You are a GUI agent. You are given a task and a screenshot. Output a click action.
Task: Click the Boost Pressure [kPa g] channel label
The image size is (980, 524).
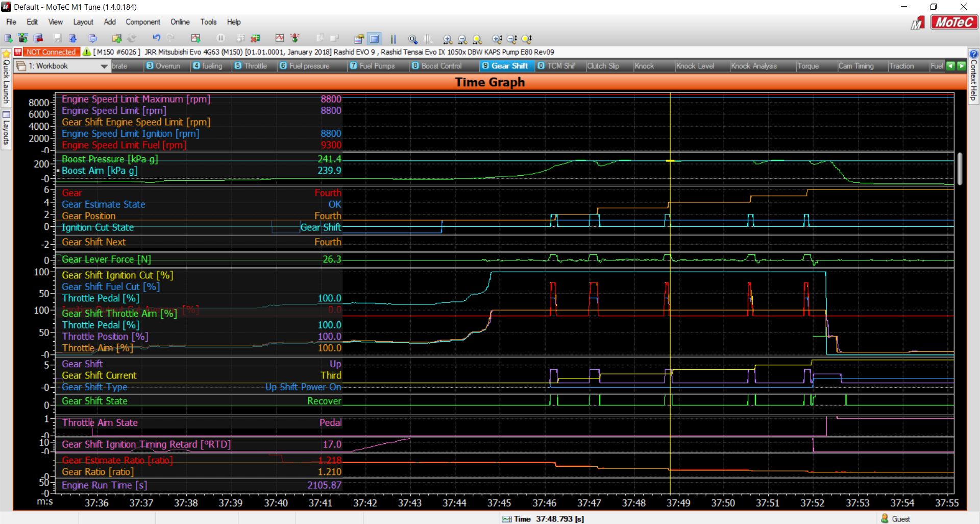110,159
